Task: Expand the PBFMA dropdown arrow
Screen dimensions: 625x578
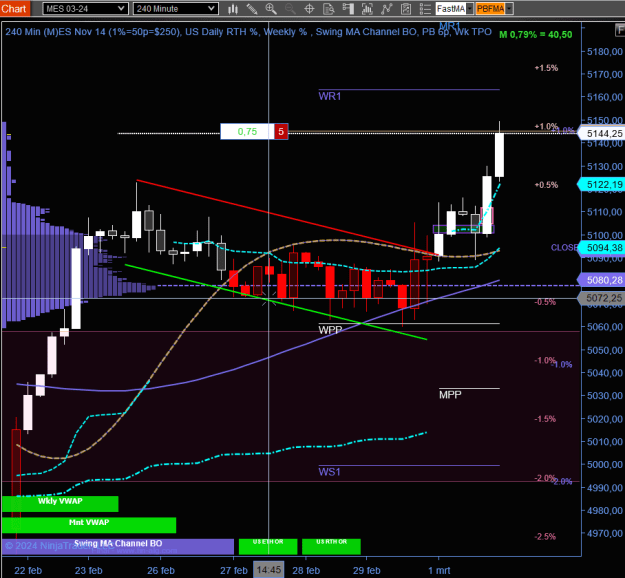Action: [x=509, y=9]
